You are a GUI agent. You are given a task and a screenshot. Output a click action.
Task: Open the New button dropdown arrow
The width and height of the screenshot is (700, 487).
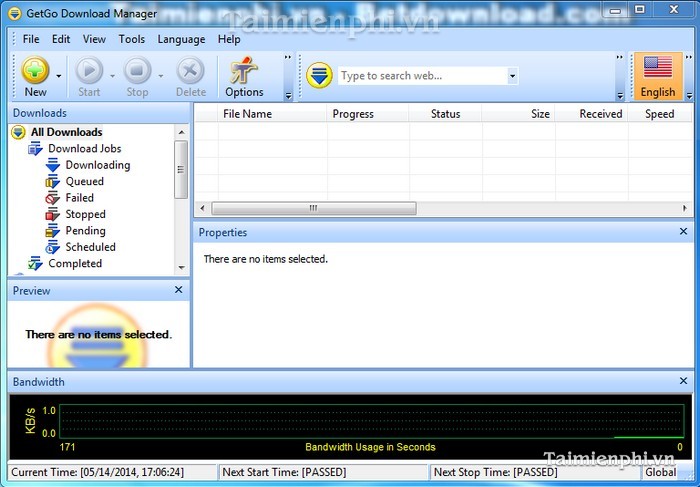tap(58, 76)
